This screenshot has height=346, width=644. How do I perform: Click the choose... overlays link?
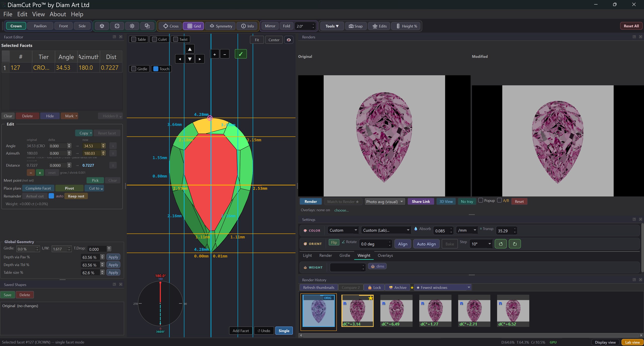(341, 210)
